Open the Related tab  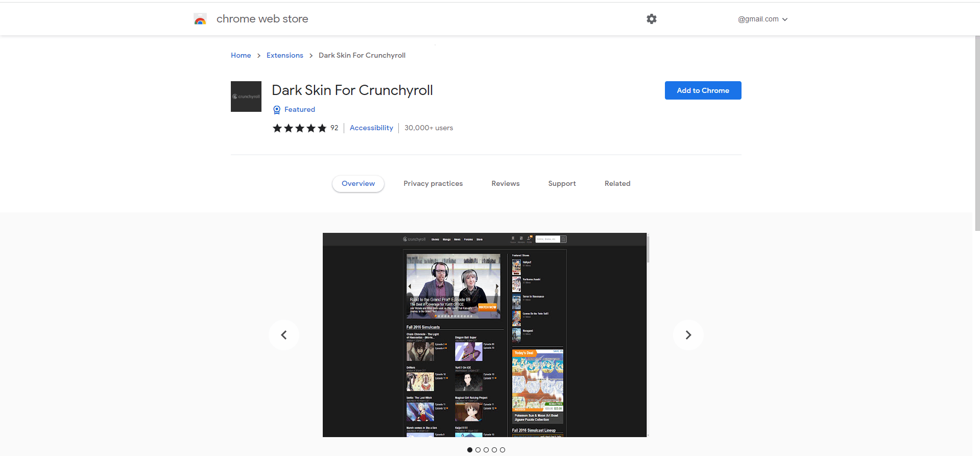pyautogui.click(x=617, y=183)
